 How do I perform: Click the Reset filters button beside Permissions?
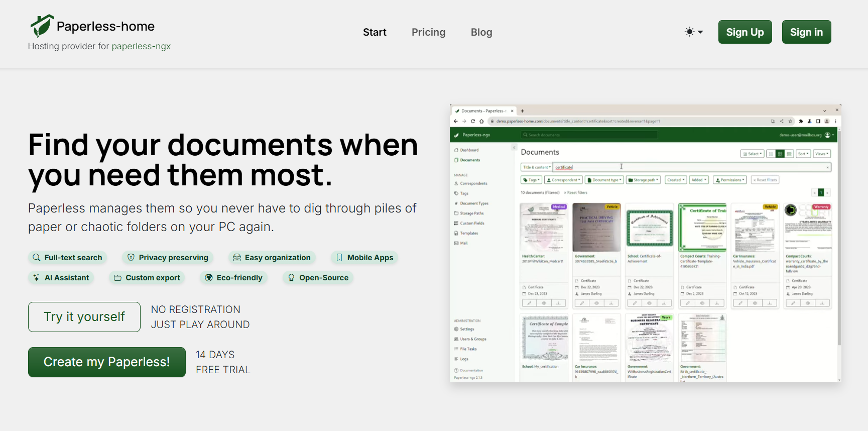coord(765,180)
